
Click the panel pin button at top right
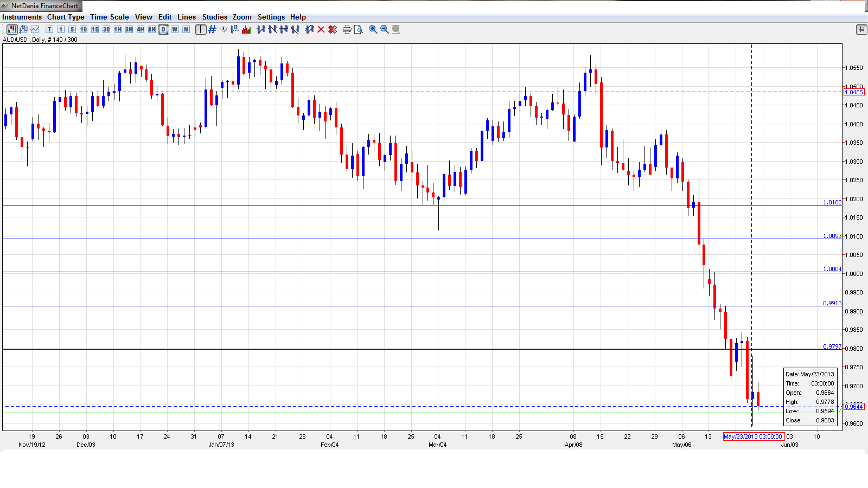[861, 29]
